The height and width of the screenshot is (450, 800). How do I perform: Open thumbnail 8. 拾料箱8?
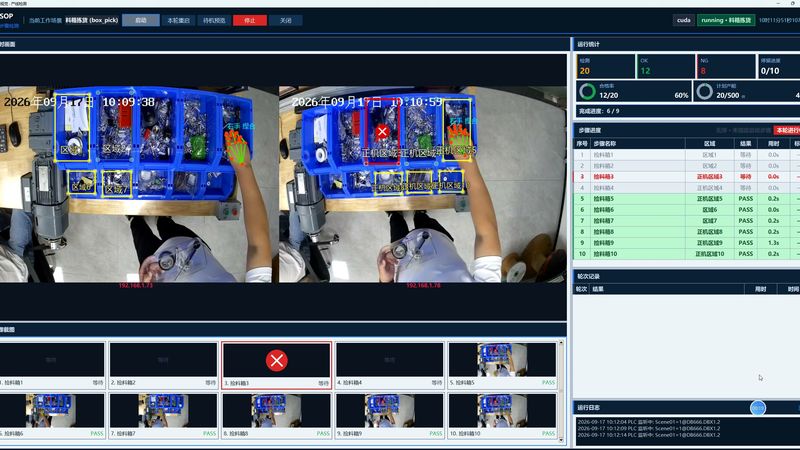coord(277,415)
